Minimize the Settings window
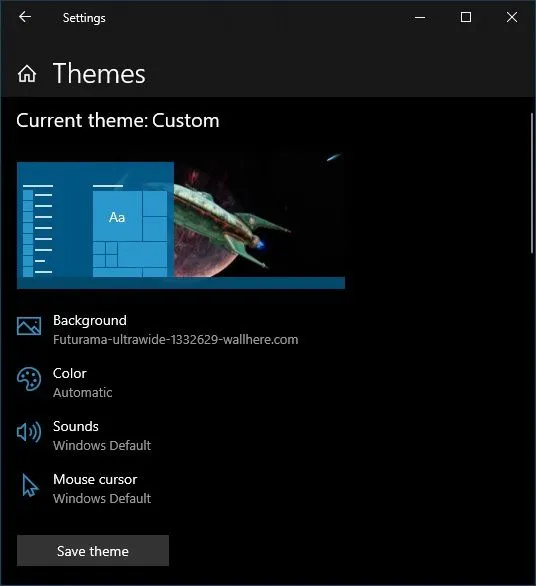The width and height of the screenshot is (536, 586). pos(420,17)
